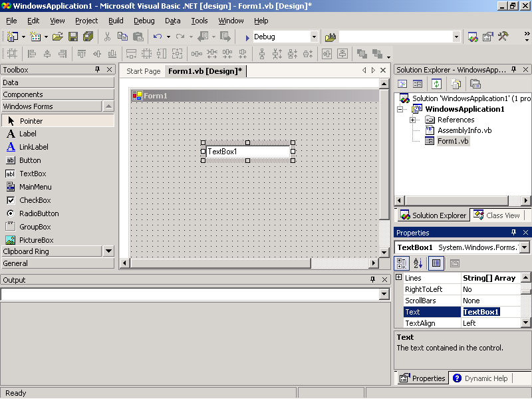Viewport: 532px width, 399px height.
Task: Click Show All Files icon in Solution Explorer
Action: (456, 84)
